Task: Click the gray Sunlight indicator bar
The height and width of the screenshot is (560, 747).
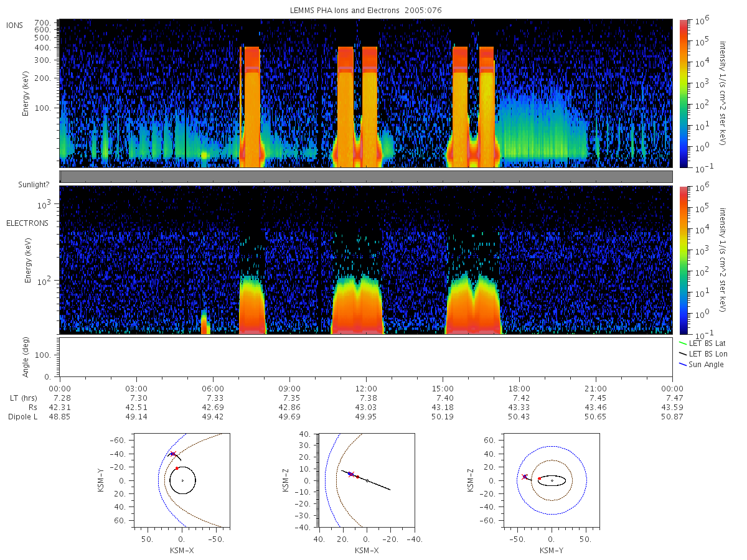Action: point(366,177)
